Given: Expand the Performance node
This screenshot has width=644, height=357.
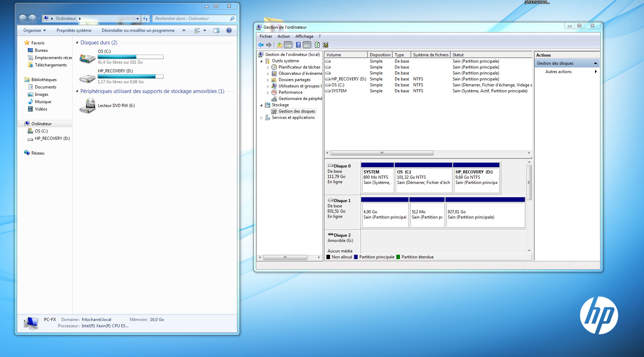Looking at the screenshot, I should click(268, 92).
